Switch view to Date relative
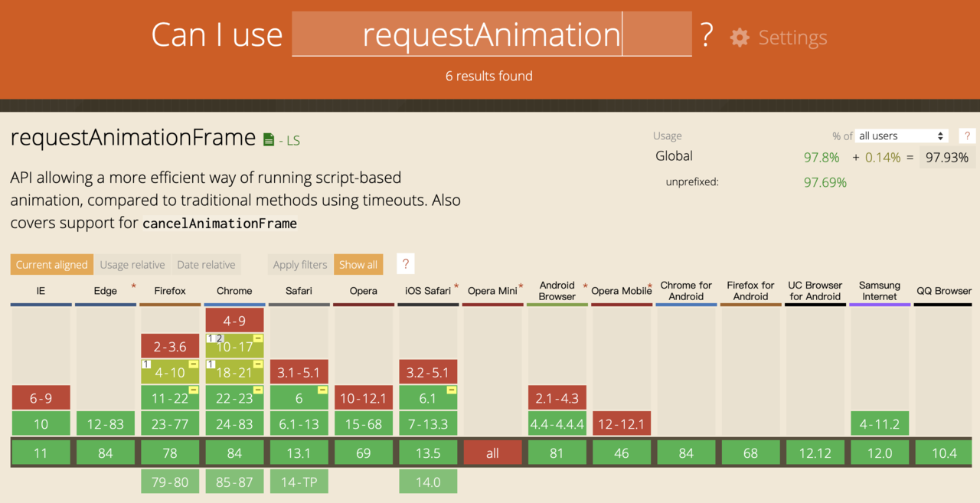 click(x=206, y=264)
